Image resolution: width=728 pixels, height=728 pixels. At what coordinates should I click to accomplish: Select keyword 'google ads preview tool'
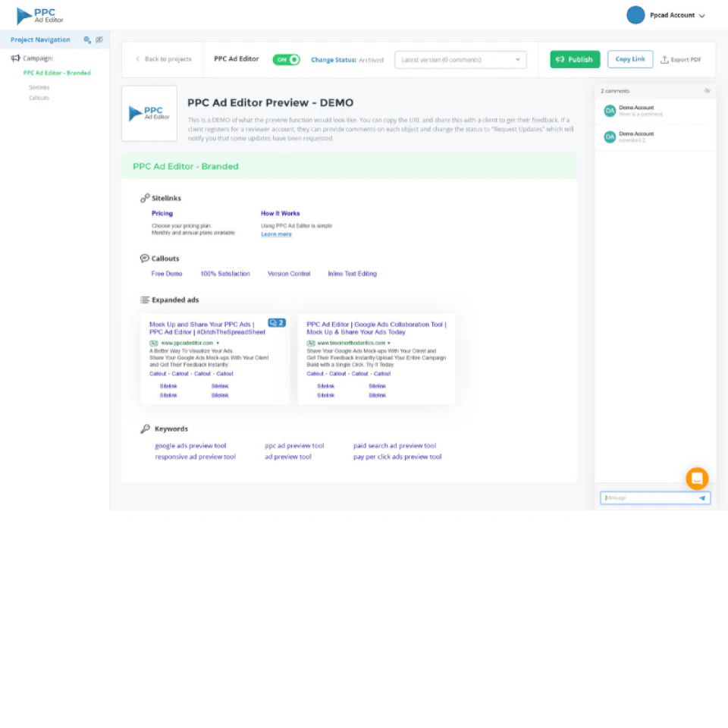(x=190, y=446)
